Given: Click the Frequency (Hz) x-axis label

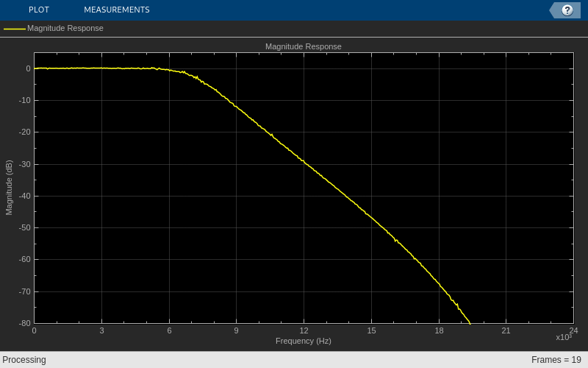Looking at the screenshot, I should pyautogui.click(x=304, y=341).
